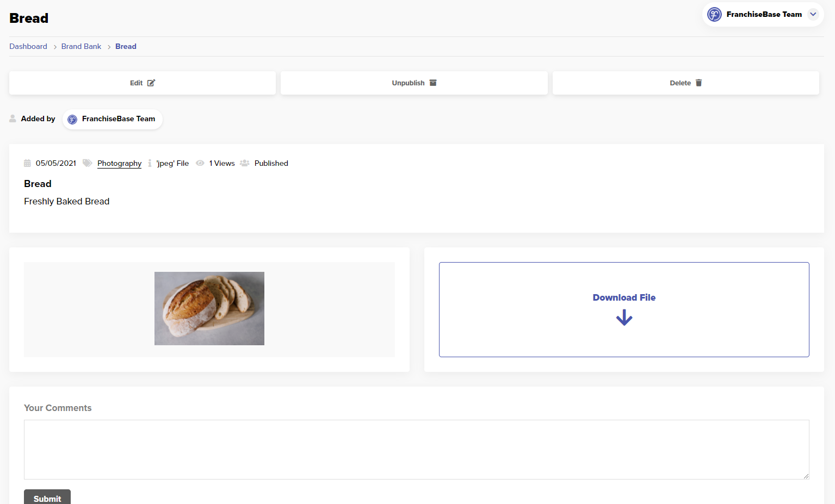The image size is (835, 504).
Task: Click the FranchiseBase logo in top-right header
Action: coord(714,15)
